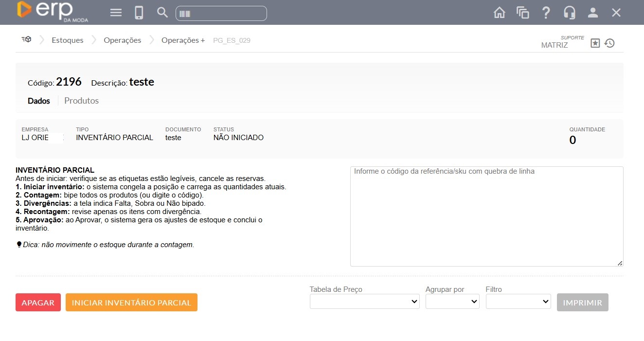Switch to the Produtos tab
The image size is (644, 341).
point(81,101)
